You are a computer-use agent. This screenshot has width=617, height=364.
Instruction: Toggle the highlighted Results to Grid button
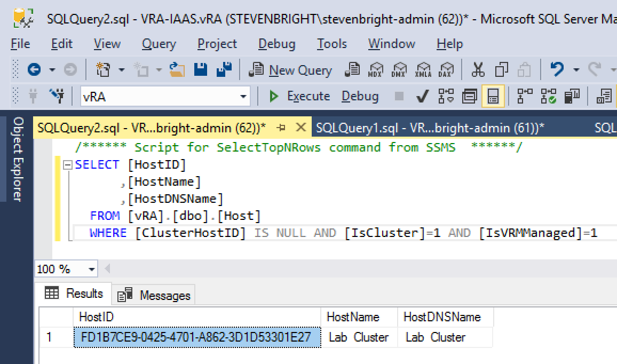pos(493,97)
